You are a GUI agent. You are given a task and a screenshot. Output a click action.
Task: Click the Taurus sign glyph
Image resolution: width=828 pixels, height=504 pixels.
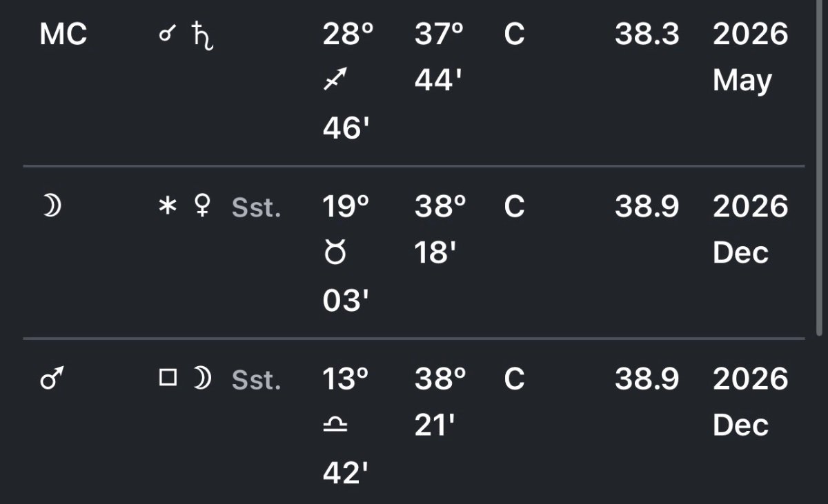point(334,254)
